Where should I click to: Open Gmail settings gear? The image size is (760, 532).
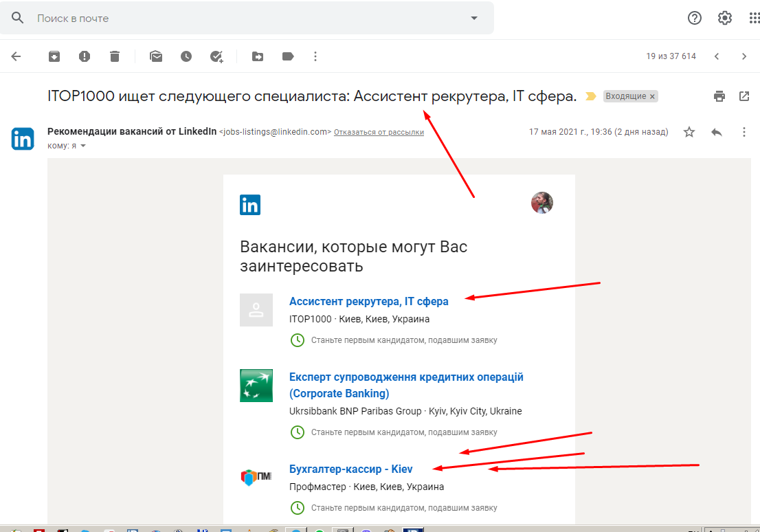click(x=725, y=19)
